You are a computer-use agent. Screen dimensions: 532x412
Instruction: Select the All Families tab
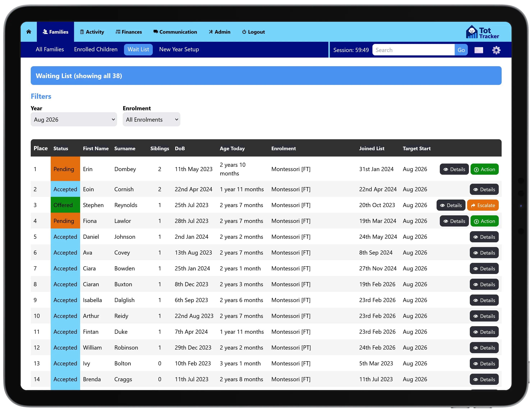click(x=50, y=49)
